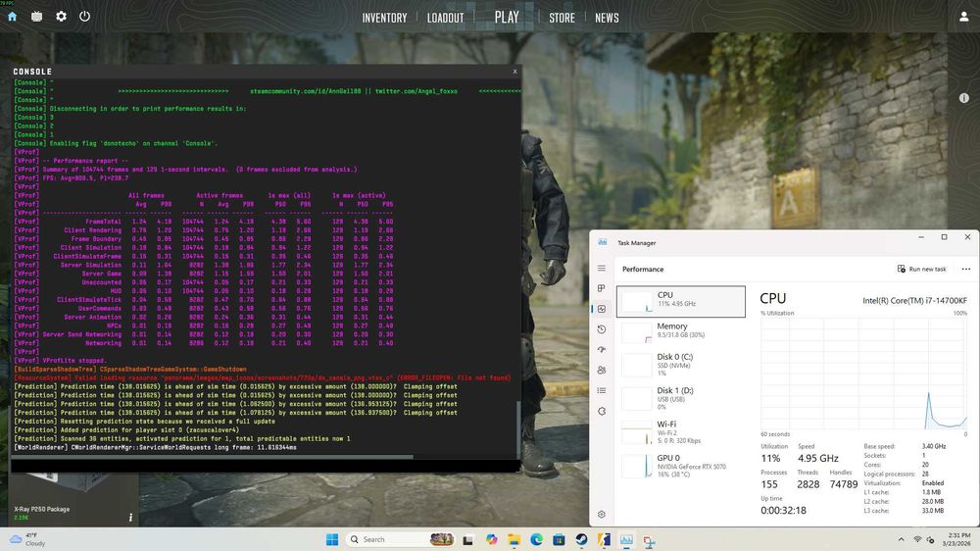Open the INVENTORY tab

tap(384, 18)
